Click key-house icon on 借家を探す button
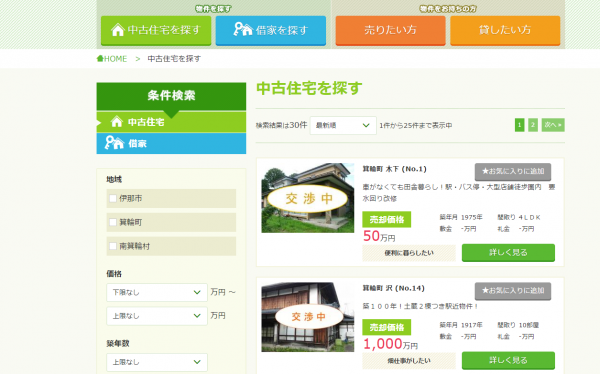600x374 pixels. [243, 29]
